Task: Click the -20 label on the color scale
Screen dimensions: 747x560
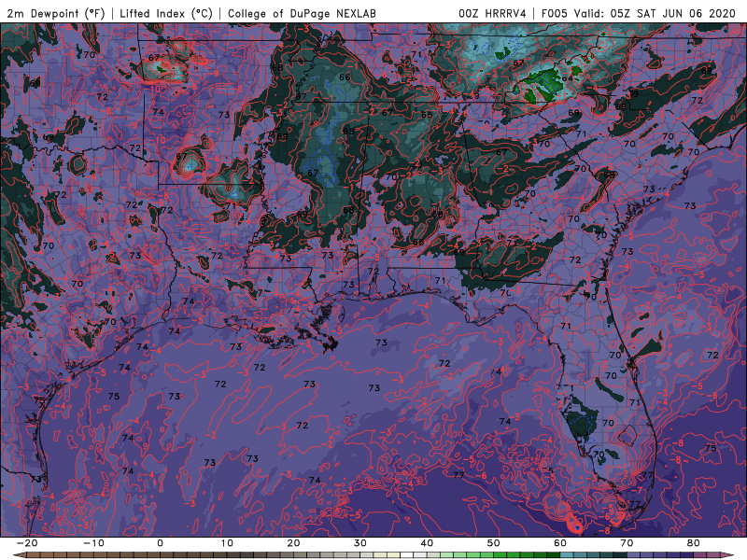Action: (27, 543)
